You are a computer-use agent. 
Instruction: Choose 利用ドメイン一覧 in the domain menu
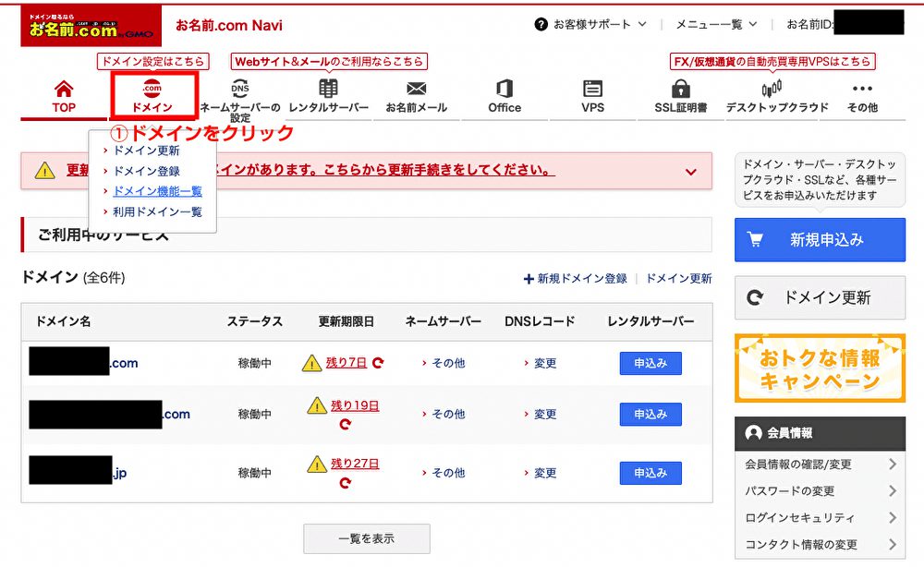(157, 211)
